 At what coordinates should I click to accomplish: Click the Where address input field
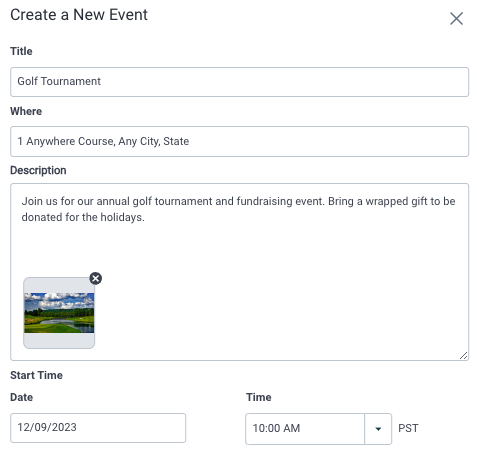click(x=239, y=141)
